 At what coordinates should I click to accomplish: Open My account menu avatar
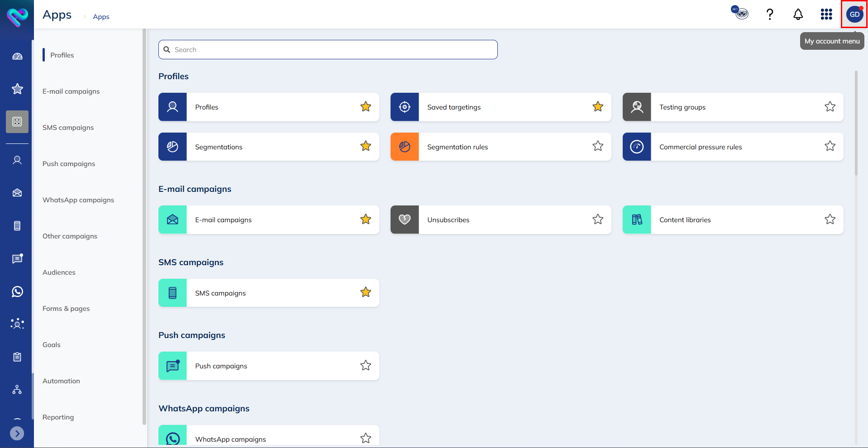(x=854, y=14)
